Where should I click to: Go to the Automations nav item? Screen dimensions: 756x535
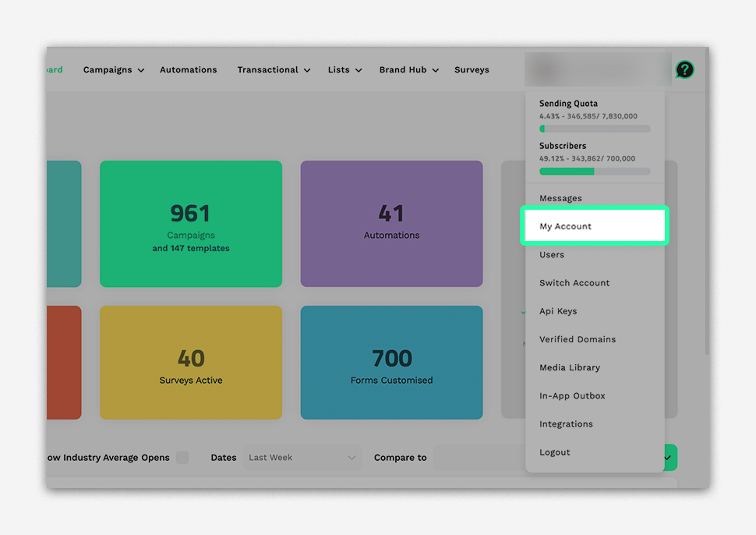pos(188,70)
